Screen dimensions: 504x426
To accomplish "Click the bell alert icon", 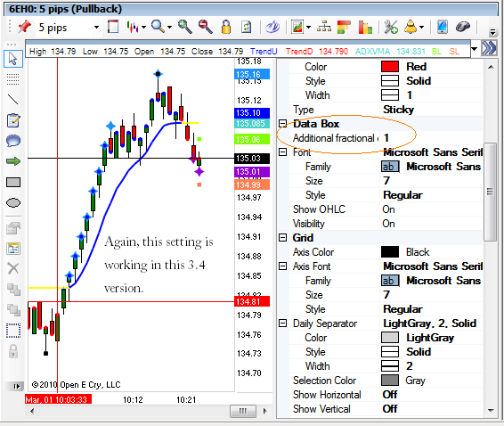I will [x=411, y=27].
